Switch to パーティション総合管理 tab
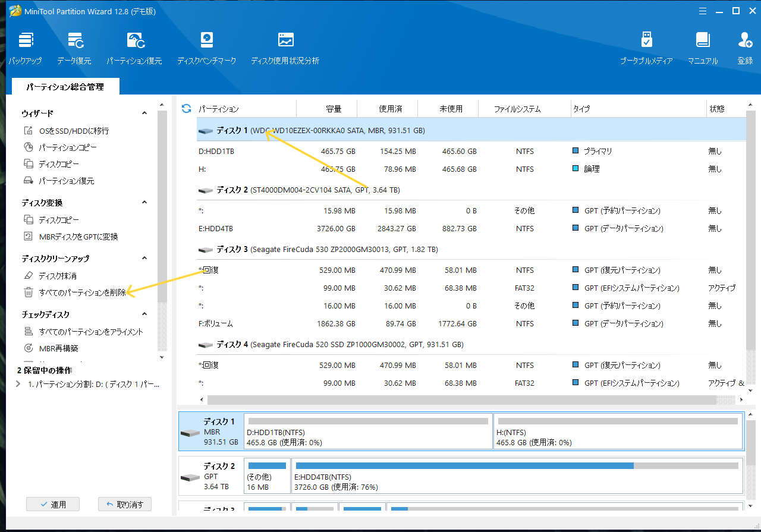The width and height of the screenshot is (761, 532). coord(65,87)
